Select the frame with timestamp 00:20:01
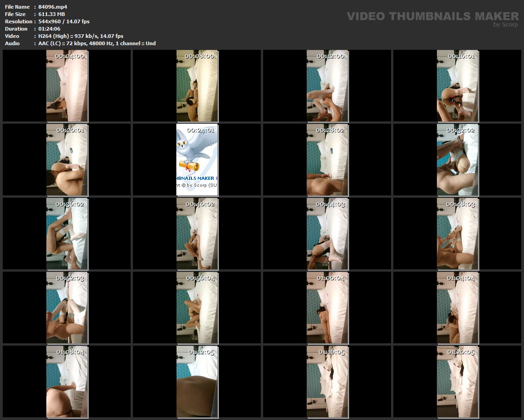Screen dimensions: 524x420 click(67, 159)
